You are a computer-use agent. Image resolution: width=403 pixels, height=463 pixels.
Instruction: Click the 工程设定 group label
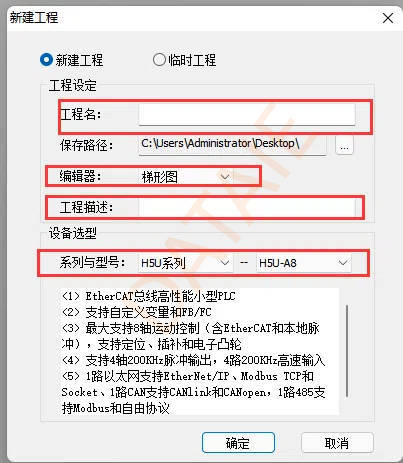point(73,85)
